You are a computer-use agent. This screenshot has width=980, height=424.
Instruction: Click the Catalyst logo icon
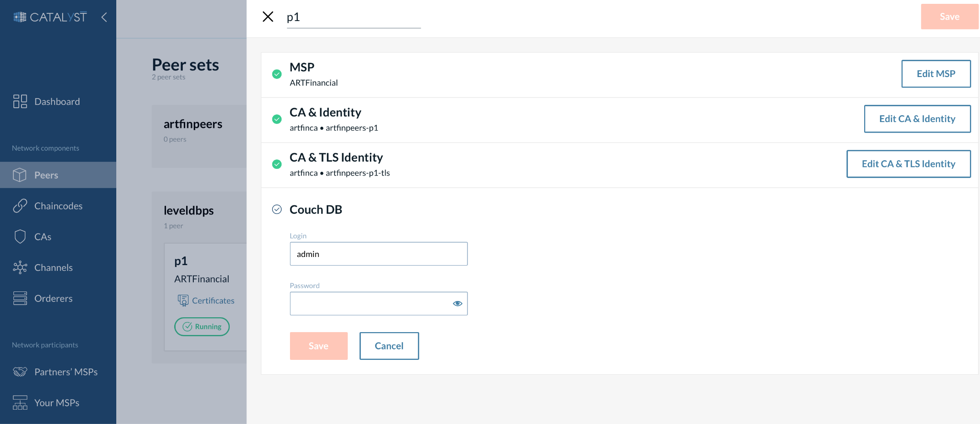click(20, 17)
